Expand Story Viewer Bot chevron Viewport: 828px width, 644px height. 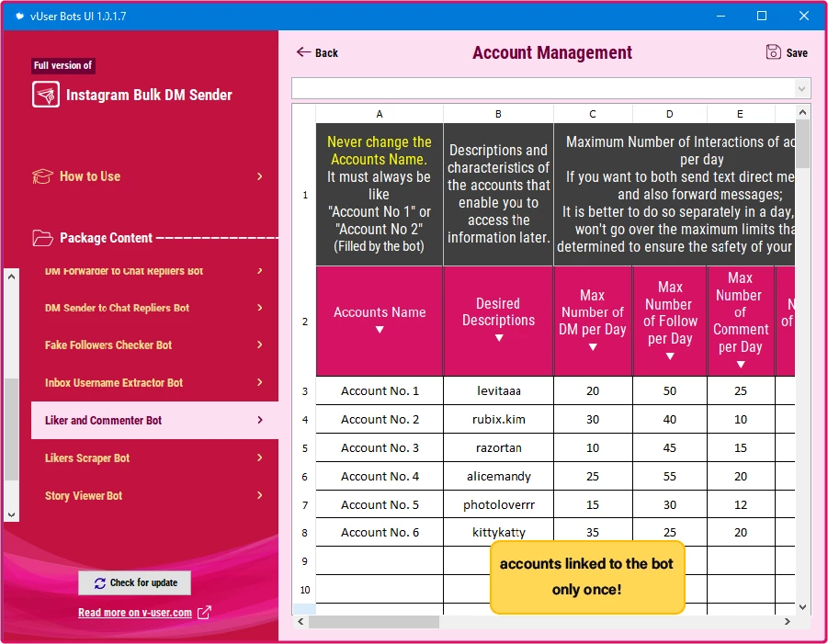point(260,495)
